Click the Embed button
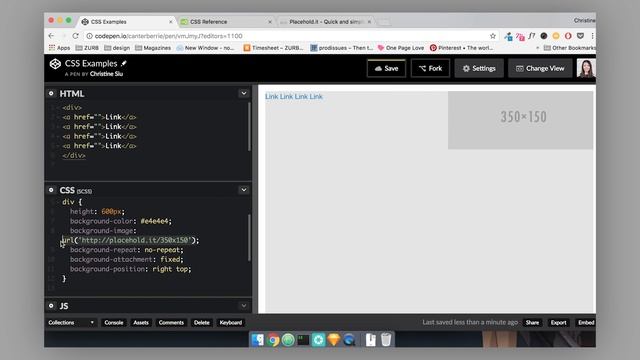 pyautogui.click(x=586, y=322)
